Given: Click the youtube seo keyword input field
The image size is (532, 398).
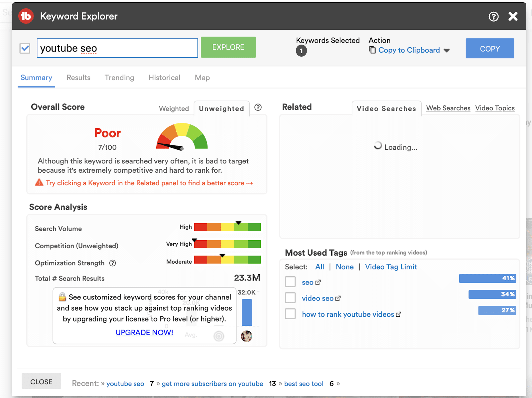Looking at the screenshot, I should click(117, 48).
